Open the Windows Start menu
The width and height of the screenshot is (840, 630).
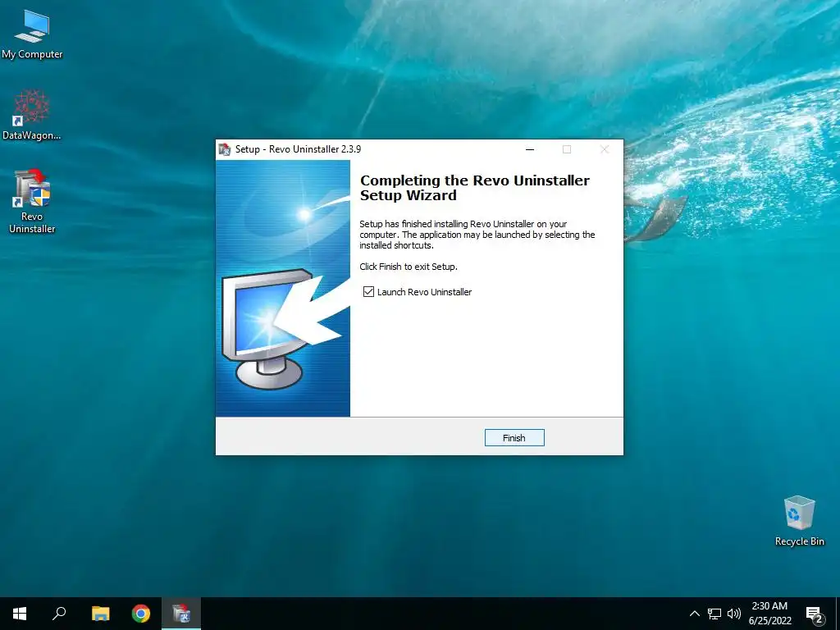[x=20, y=614]
